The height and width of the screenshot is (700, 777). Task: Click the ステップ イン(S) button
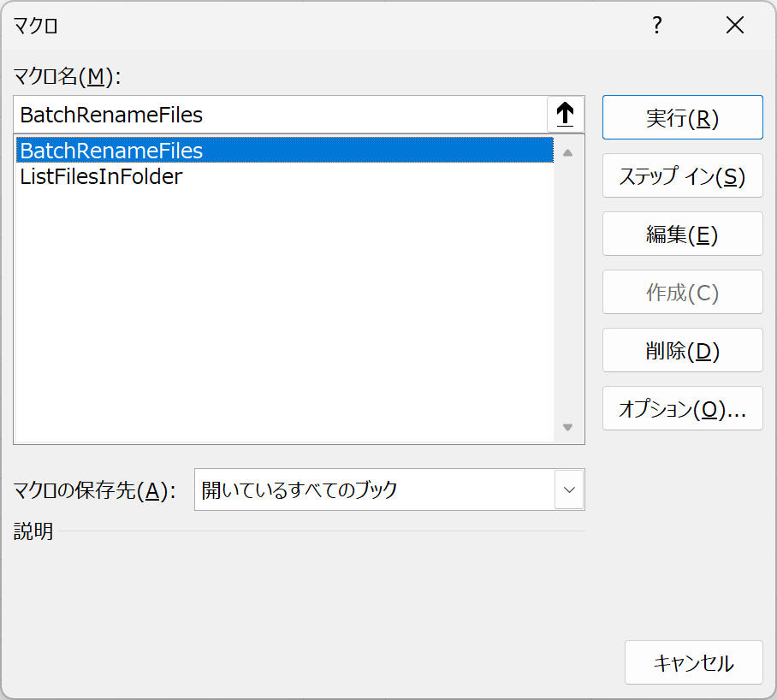click(682, 176)
